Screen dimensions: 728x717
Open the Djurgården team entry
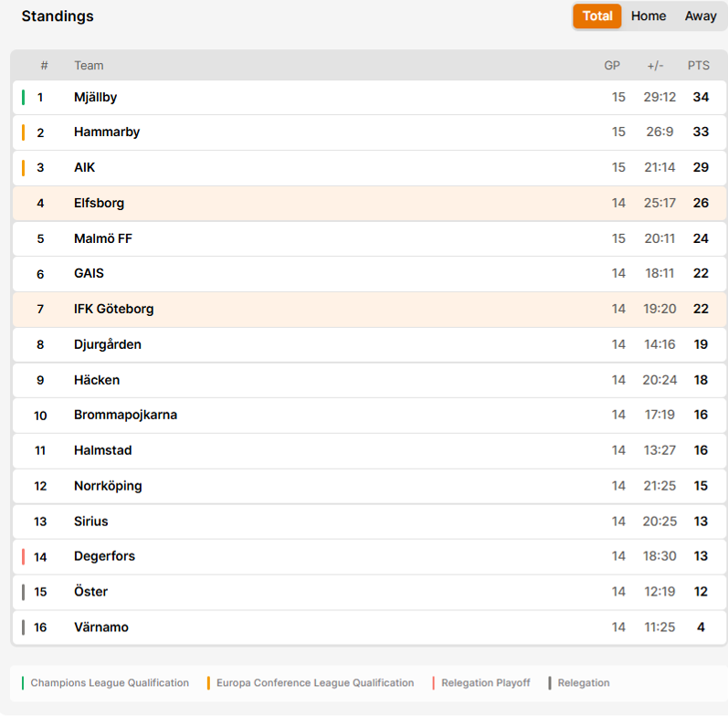[x=370, y=344]
